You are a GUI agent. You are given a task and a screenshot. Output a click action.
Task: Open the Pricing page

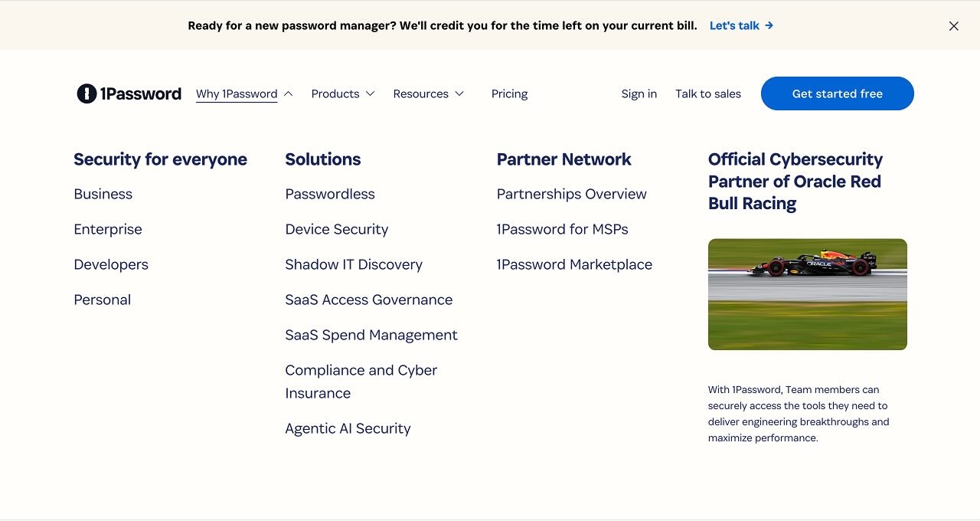(509, 93)
